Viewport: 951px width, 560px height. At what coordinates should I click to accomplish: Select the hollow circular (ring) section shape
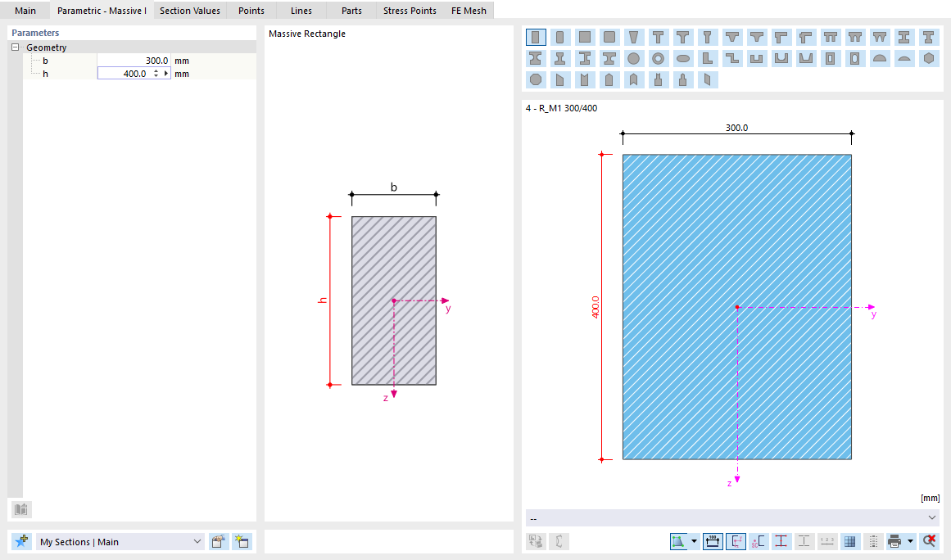659,58
